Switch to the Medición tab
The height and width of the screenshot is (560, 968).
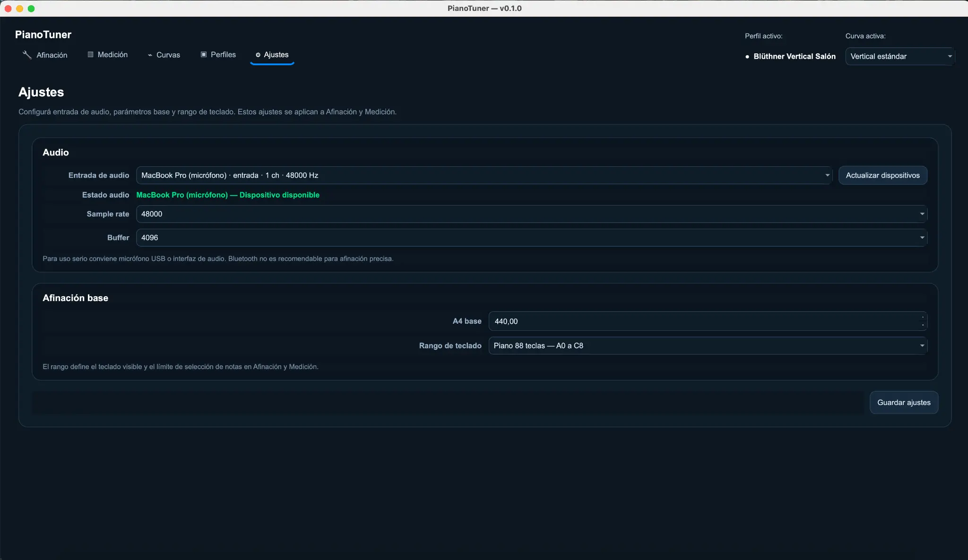click(108, 55)
